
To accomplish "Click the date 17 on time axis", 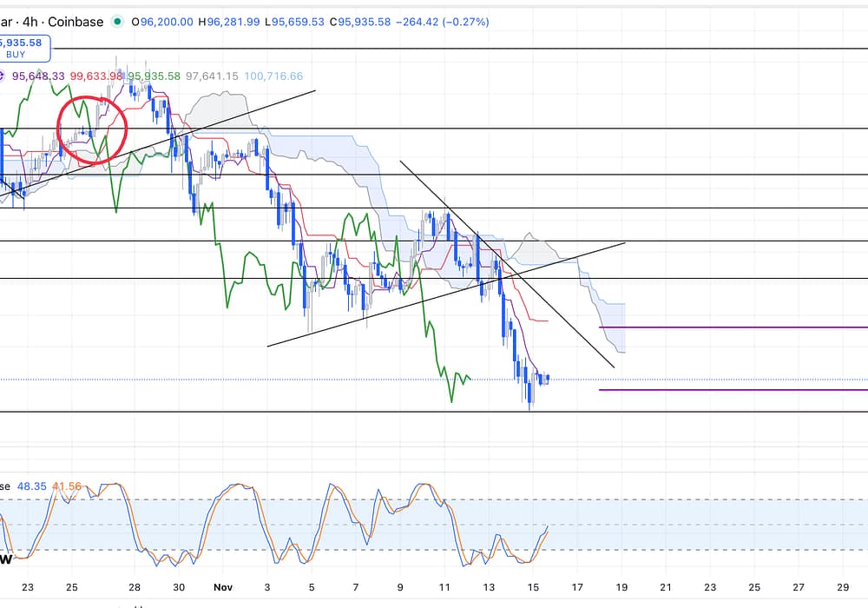I will (x=577, y=587).
